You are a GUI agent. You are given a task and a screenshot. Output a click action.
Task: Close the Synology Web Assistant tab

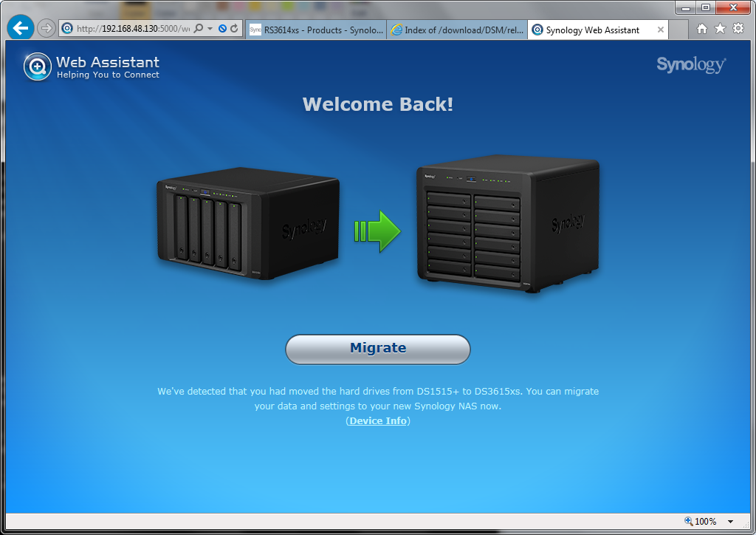[661, 30]
